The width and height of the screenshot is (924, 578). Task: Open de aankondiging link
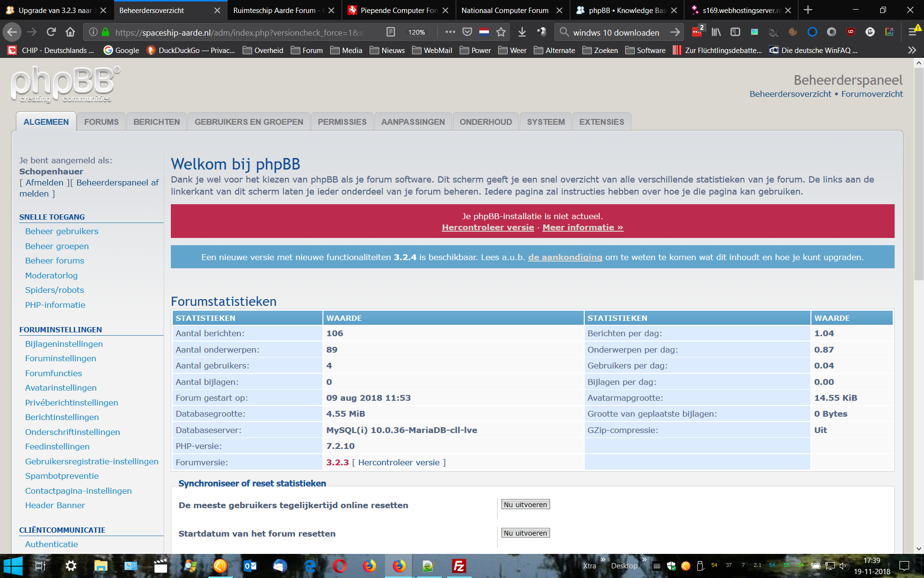tap(565, 257)
